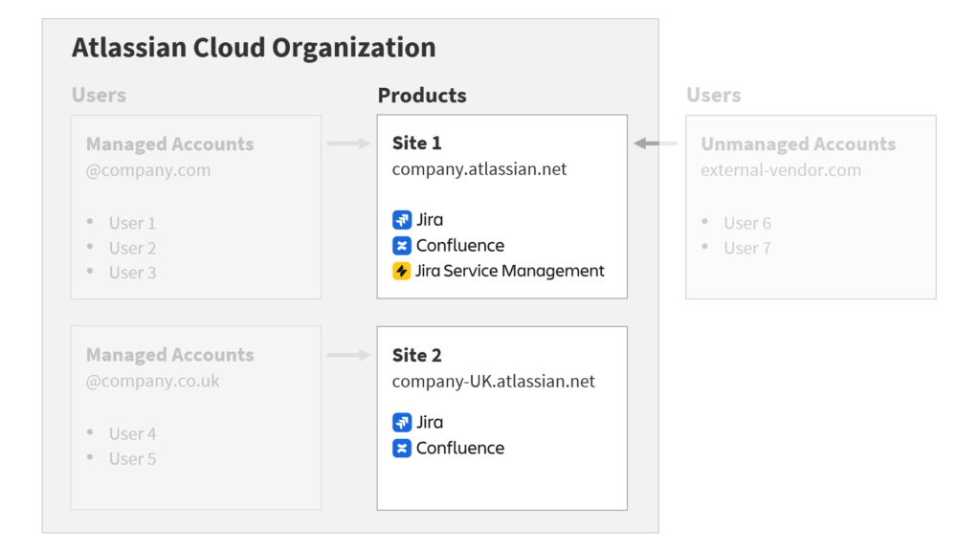Image resolution: width=980 pixels, height=551 pixels.
Task: Select User 1 in the managed accounts list
Action: pos(132,224)
